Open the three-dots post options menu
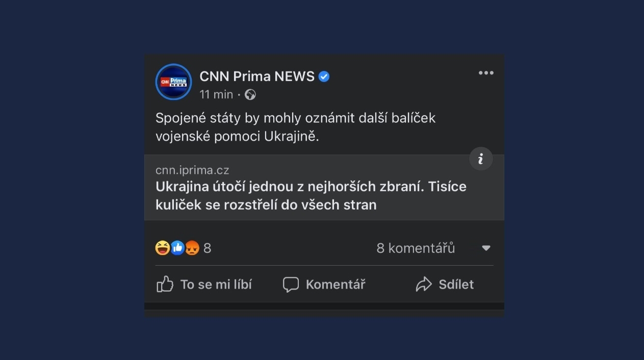 [x=486, y=73]
